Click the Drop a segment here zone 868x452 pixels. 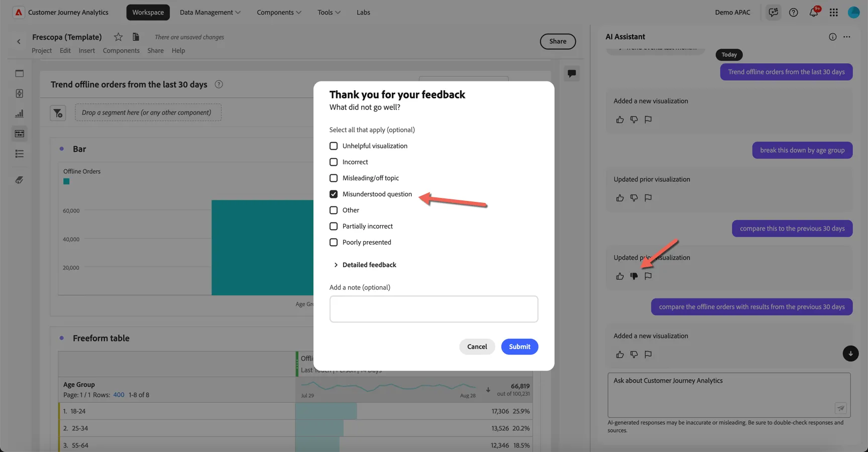[x=148, y=112]
